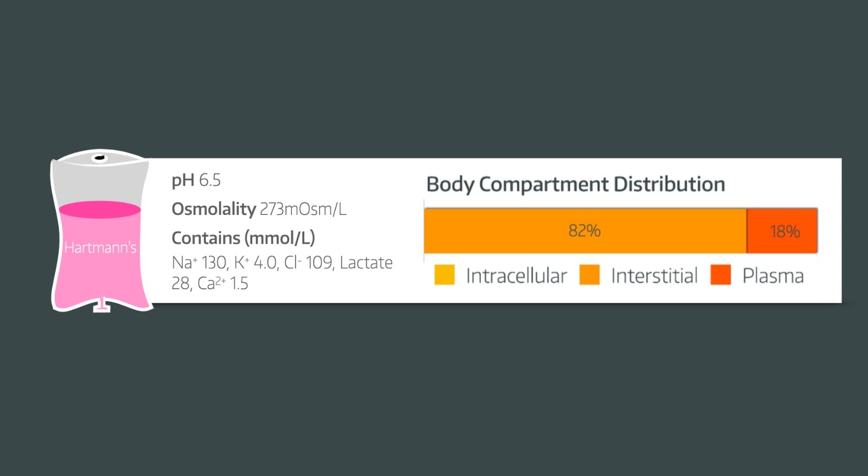Select the yellow Intracellular legend swatch
868x476 pixels.
444,275
